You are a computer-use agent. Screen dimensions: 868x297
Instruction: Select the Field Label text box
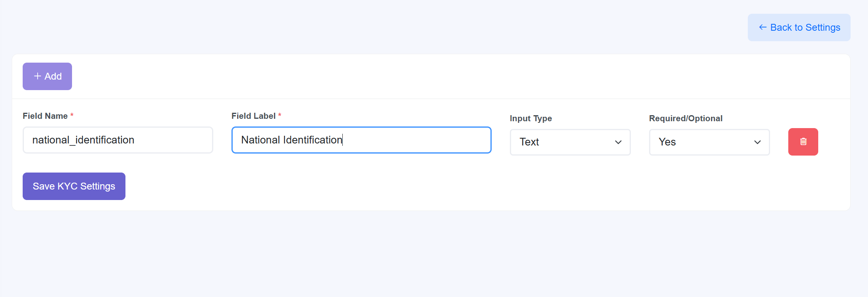(x=361, y=140)
